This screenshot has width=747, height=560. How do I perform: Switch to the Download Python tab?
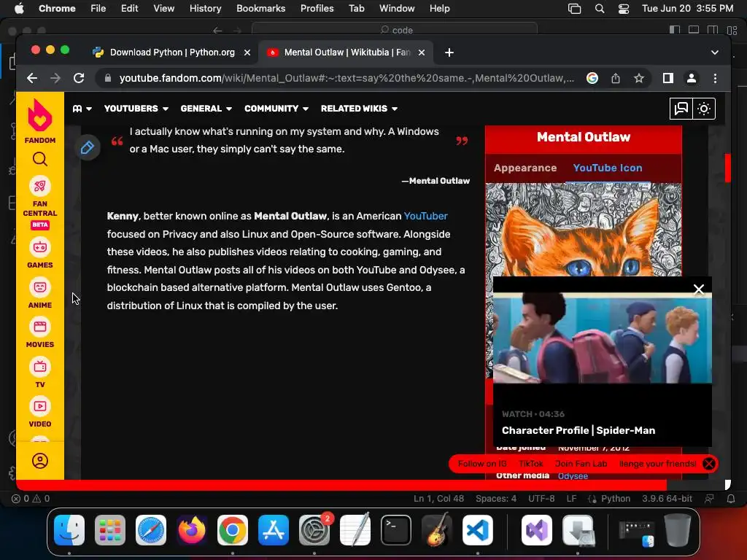[x=171, y=52]
